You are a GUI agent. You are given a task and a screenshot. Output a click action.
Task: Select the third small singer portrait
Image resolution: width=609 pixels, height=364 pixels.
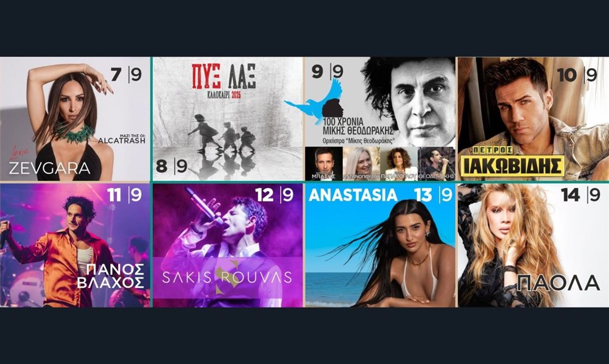[399, 163]
